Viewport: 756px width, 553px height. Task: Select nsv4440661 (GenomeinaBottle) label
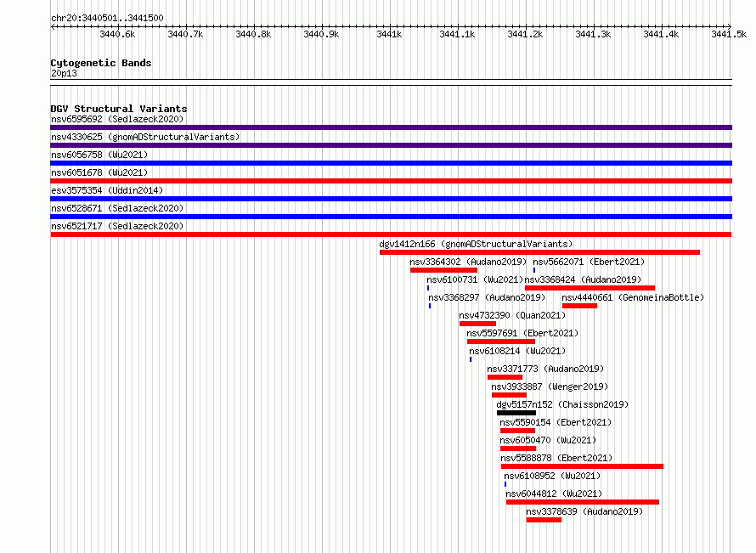633,297
